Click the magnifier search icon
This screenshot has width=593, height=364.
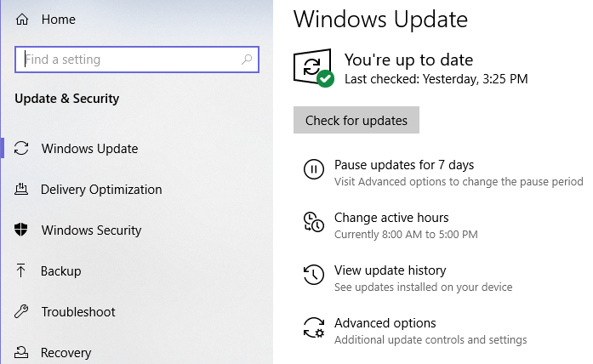pos(247,60)
